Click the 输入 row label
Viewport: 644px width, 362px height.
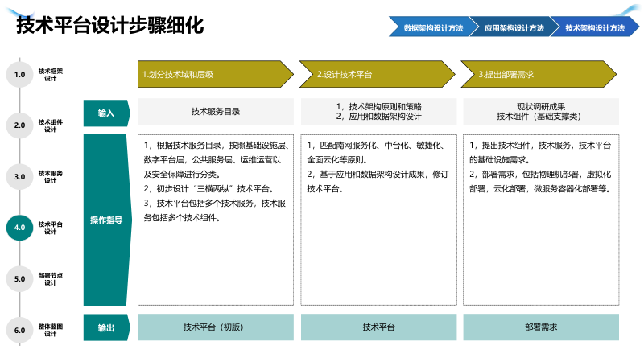pos(107,113)
